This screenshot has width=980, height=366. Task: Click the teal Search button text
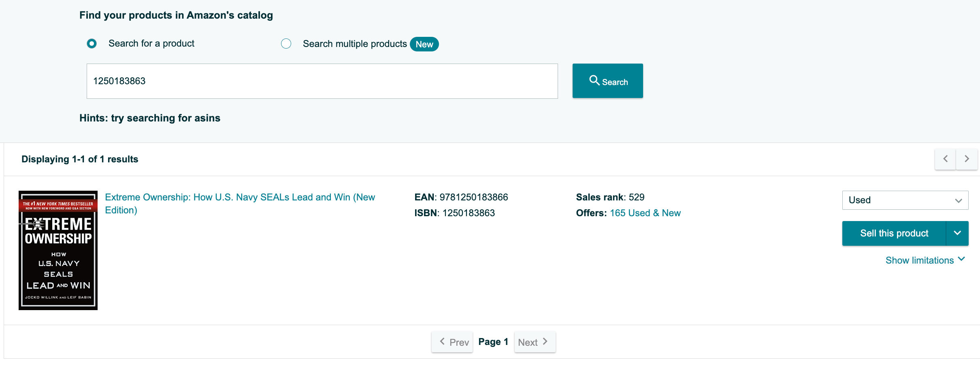coord(615,82)
